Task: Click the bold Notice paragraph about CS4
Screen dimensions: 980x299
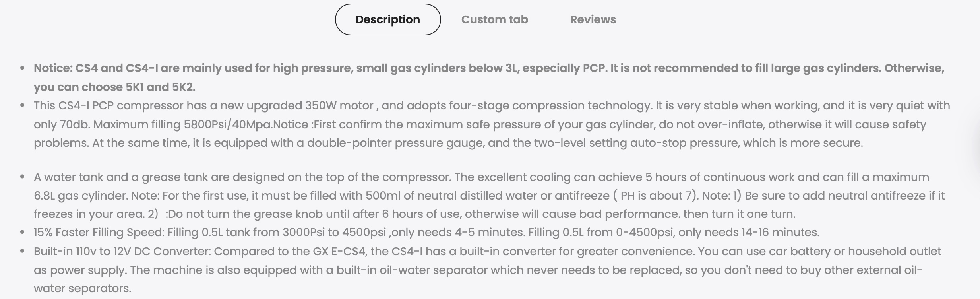Action: point(489,78)
